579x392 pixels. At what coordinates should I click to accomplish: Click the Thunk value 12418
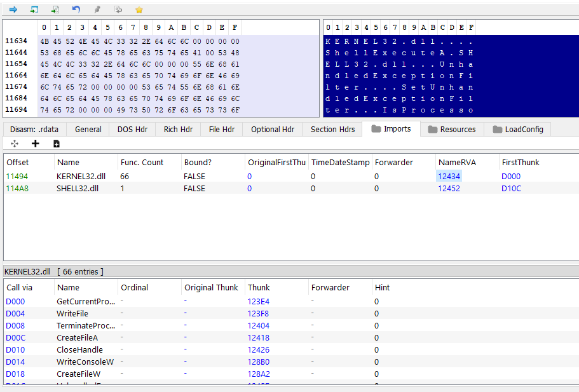coord(259,338)
